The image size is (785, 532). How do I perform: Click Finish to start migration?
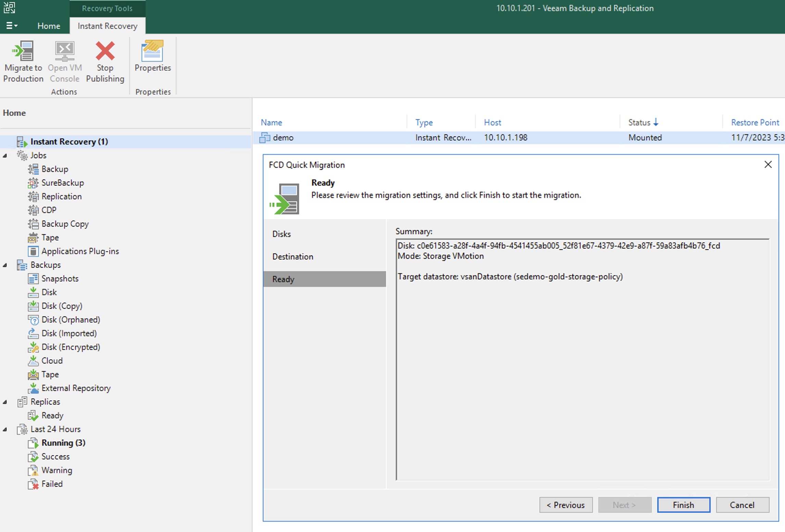tap(683, 505)
